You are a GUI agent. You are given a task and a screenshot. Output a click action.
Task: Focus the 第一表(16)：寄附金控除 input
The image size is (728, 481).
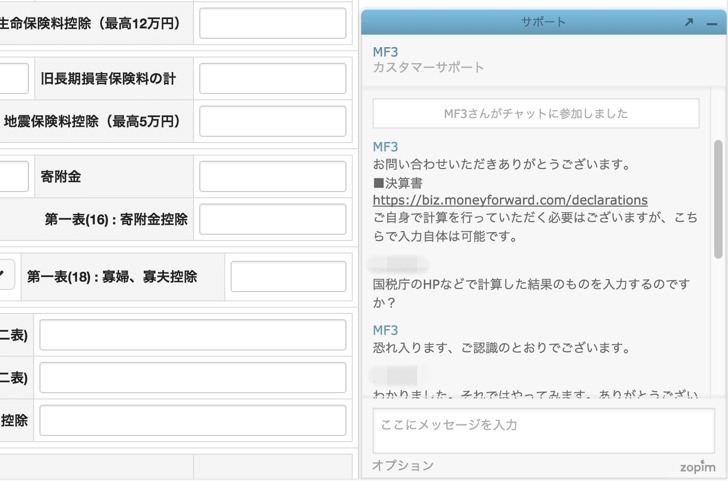coord(273,219)
